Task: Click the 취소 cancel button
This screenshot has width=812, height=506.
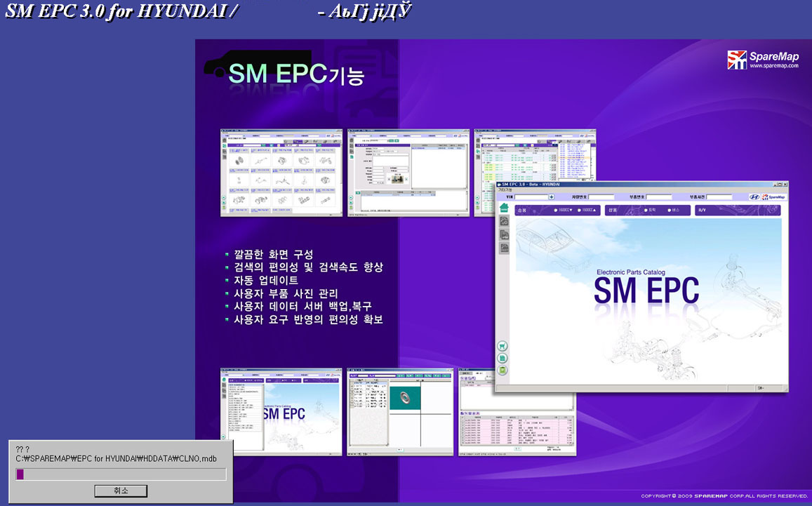Action: click(121, 491)
